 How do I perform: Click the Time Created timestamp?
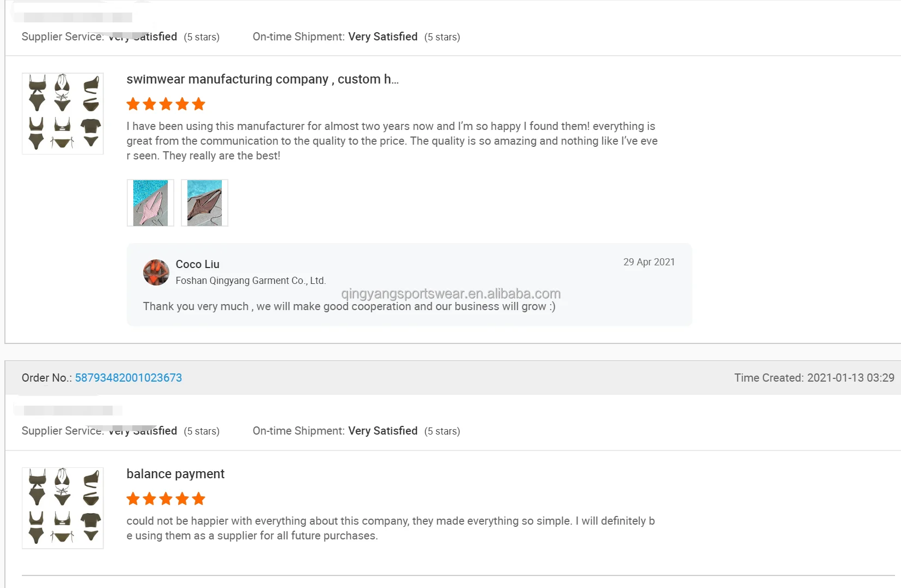(814, 378)
